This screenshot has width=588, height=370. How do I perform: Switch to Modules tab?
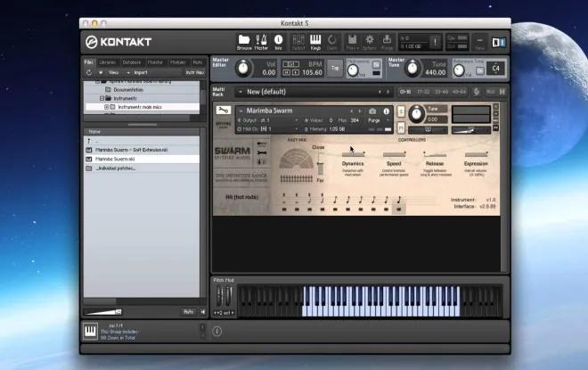[x=177, y=62]
